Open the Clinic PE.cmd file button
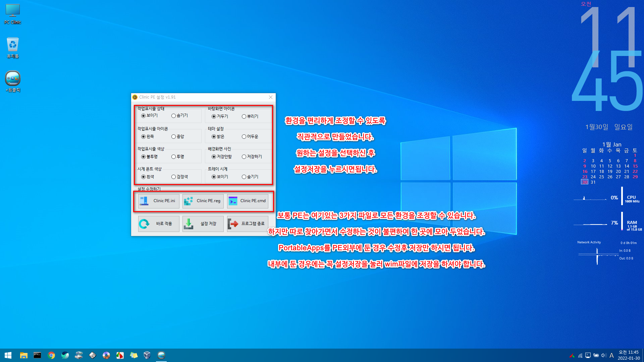 click(x=248, y=201)
